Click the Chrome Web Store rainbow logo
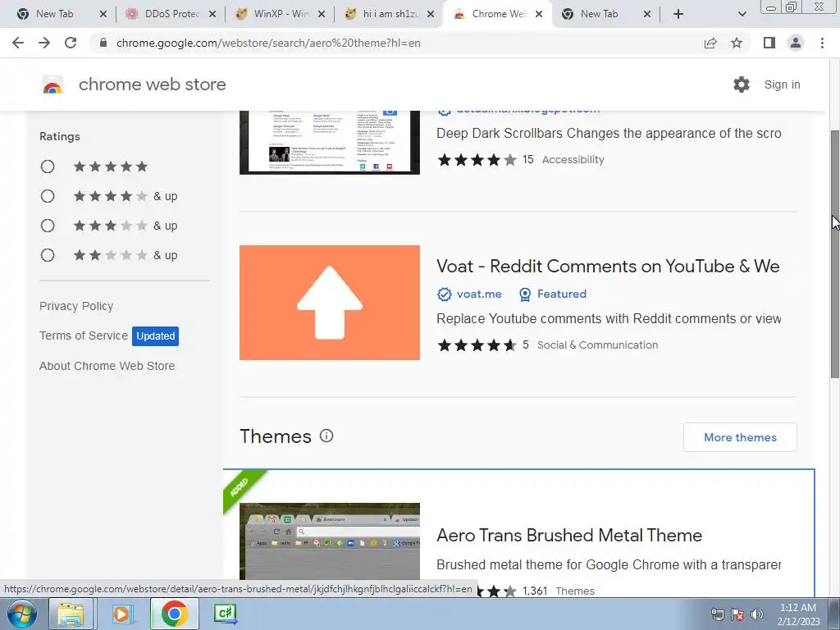The image size is (840, 630). (52, 84)
